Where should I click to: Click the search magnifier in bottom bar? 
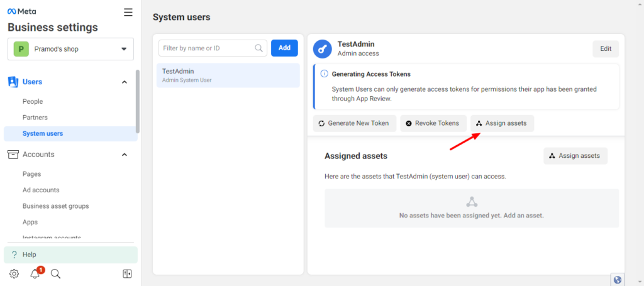(x=55, y=273)
